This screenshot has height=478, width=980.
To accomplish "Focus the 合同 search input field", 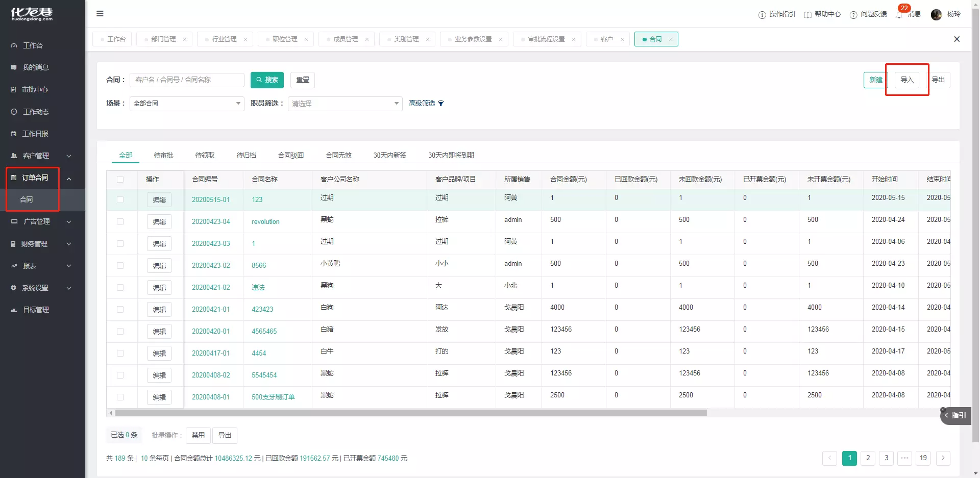I will click(x=187, y=80).
